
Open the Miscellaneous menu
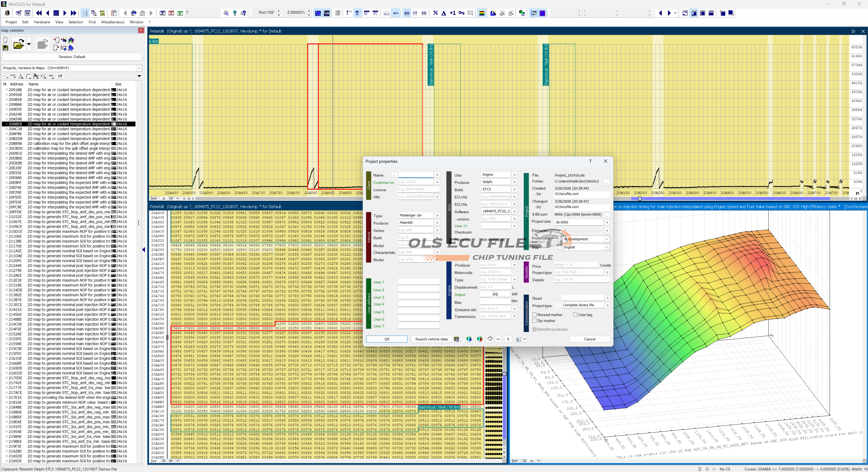pos(113,22)
